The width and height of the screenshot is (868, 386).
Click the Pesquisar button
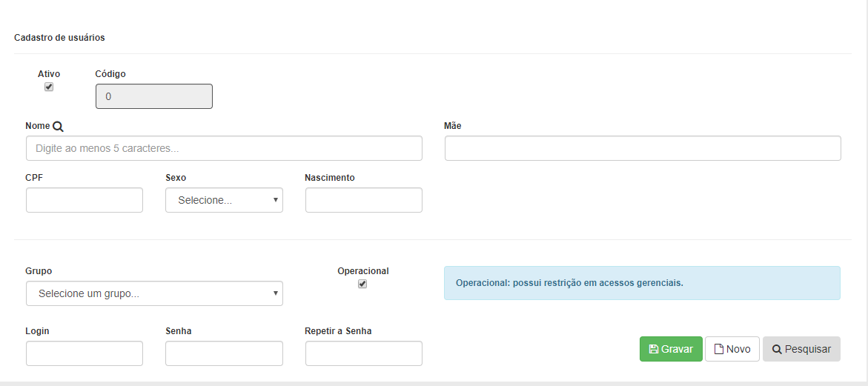click(x=801, y=349)
